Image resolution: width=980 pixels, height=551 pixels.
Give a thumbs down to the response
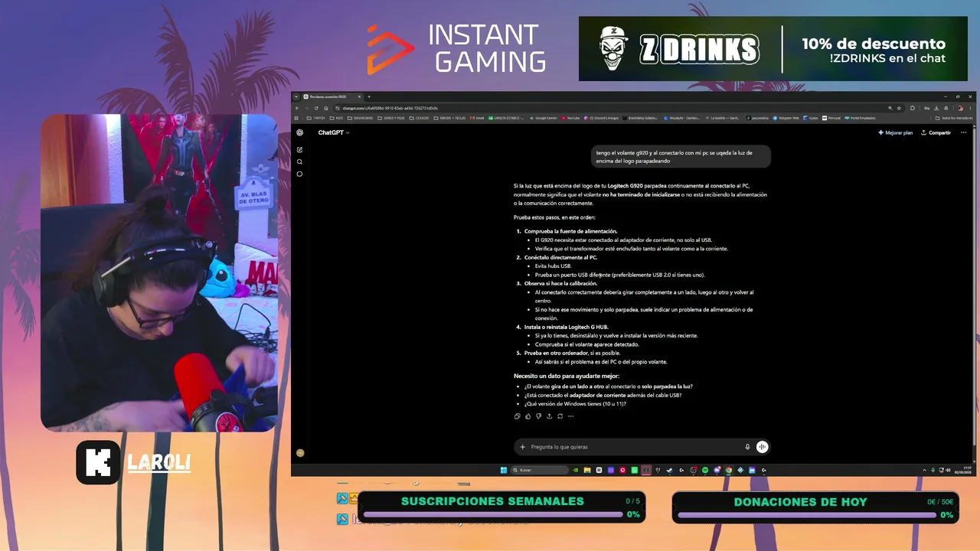click(539, 416)
